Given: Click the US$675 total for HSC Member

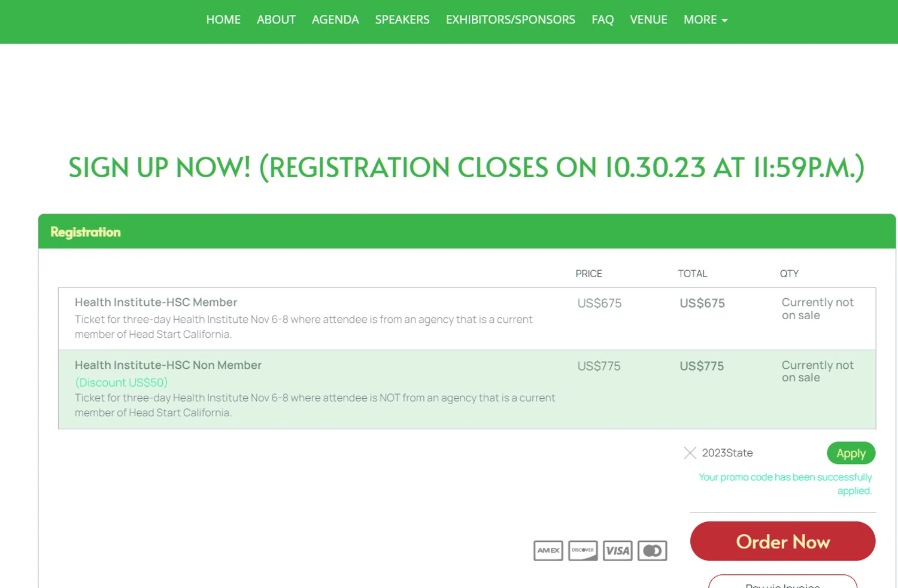Looking at the screenshot, I should (x=702, y=304).
